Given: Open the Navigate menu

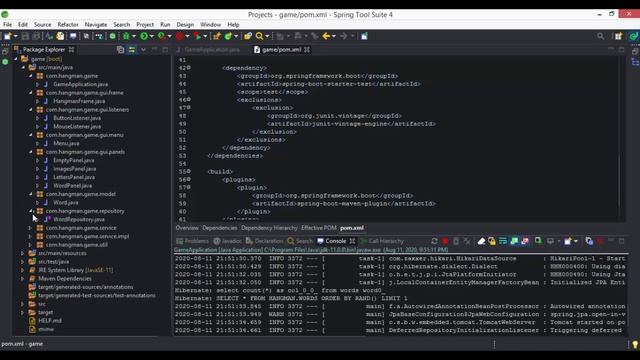Looking at the screenshot, I should (96, 24).
